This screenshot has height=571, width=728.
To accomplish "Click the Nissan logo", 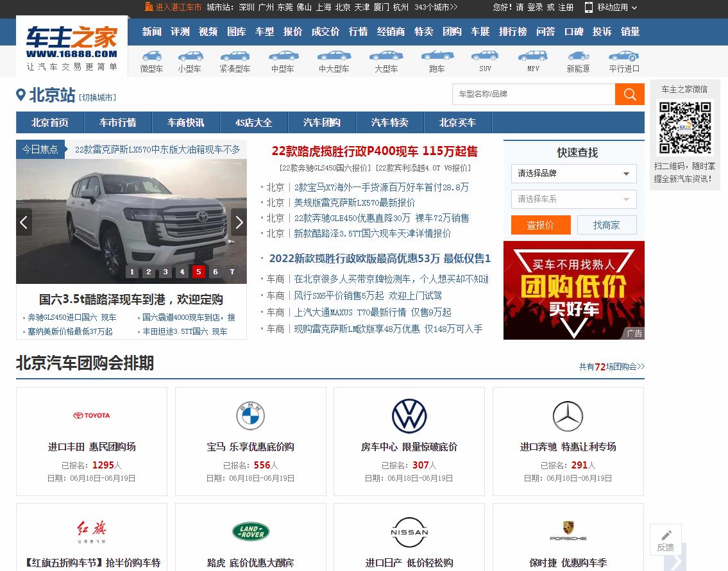I will tap(409, 532).
